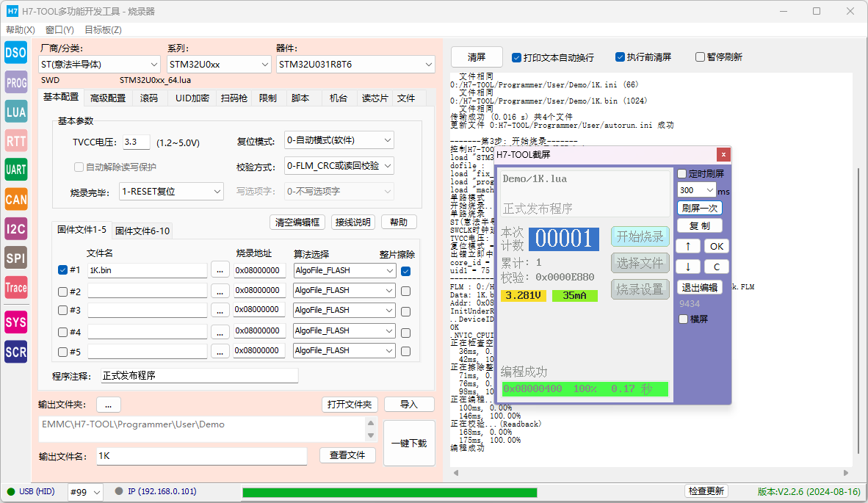Open the RTT sidebar icon
Viewport: 868px width, 503px height.
tap(15, 140)
